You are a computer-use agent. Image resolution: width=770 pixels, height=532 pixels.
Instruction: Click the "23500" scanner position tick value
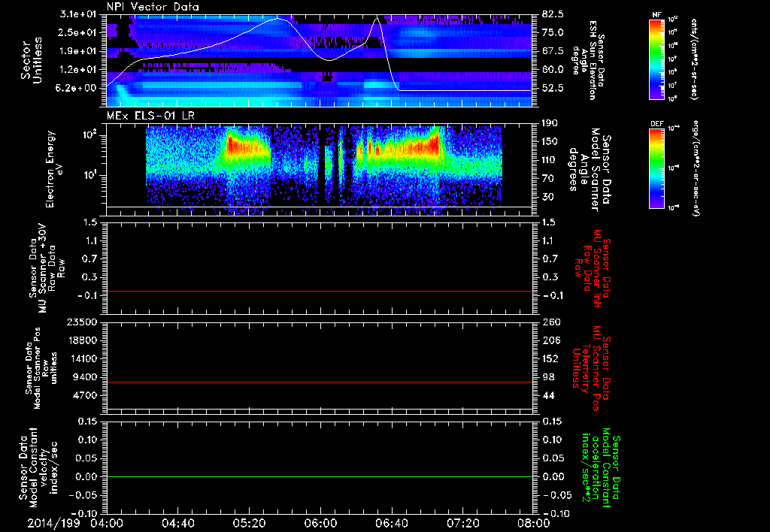tap(83, 322)
